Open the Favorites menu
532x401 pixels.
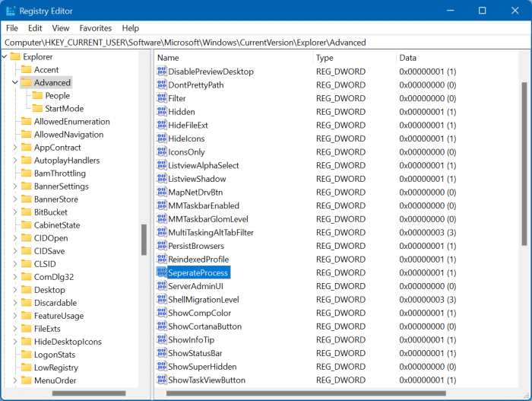[96, 28]
